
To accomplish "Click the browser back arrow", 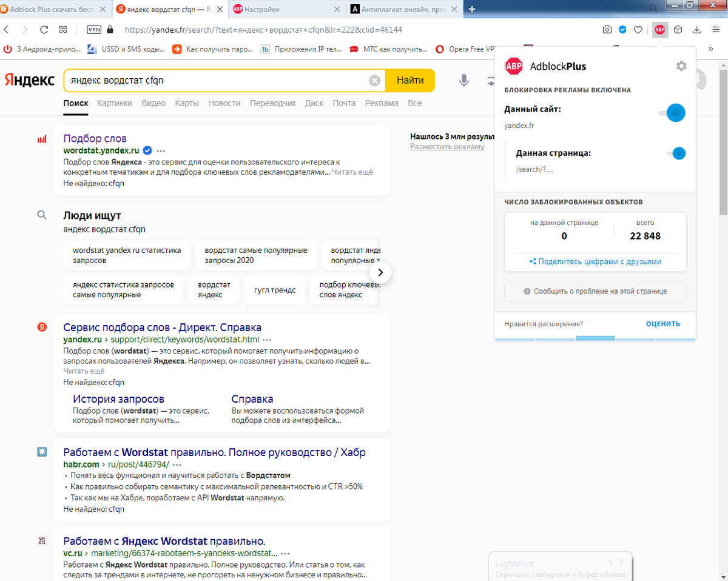I will (6, 30).
